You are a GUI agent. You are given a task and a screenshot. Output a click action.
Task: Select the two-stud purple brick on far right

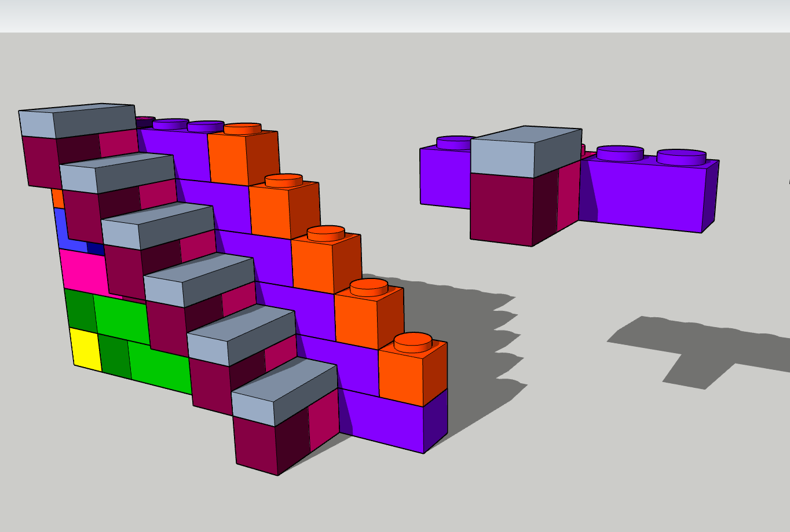(x=649, y=190)
